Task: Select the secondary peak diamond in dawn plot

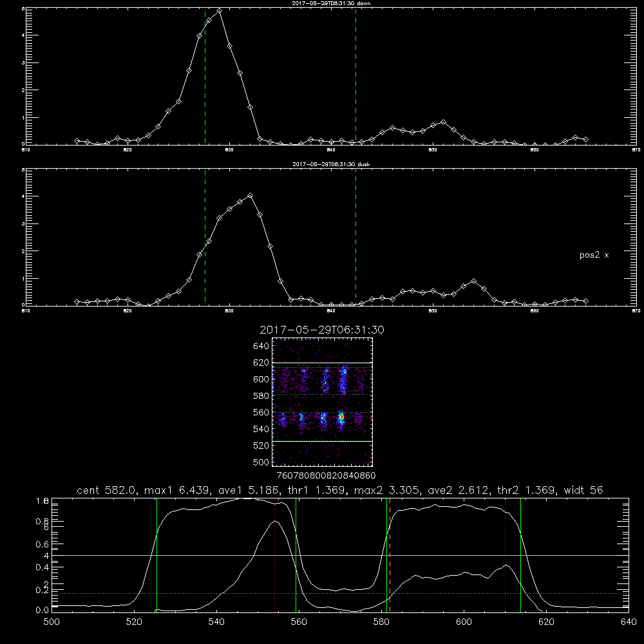Action: [443, 122]
